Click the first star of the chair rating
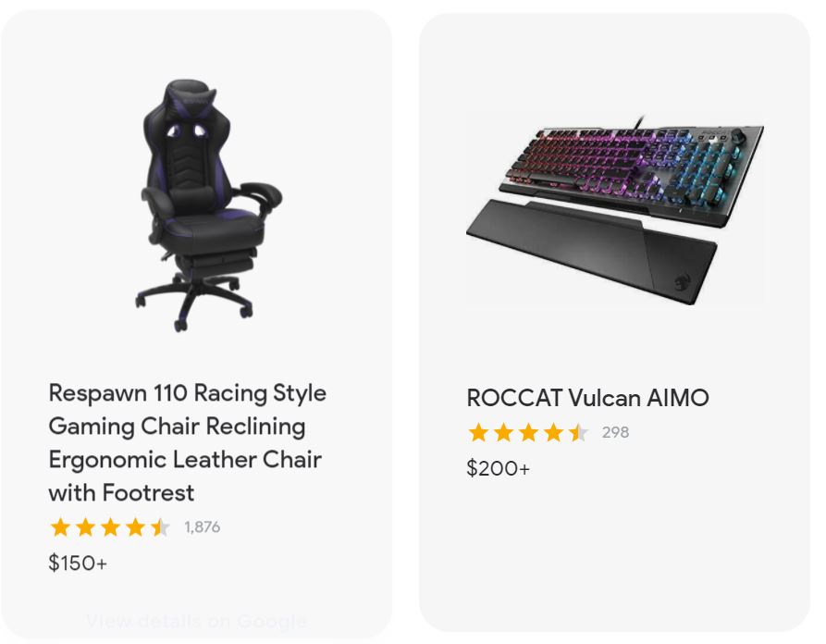This screenshot has height=644, width=826. (x=60, y=527)
